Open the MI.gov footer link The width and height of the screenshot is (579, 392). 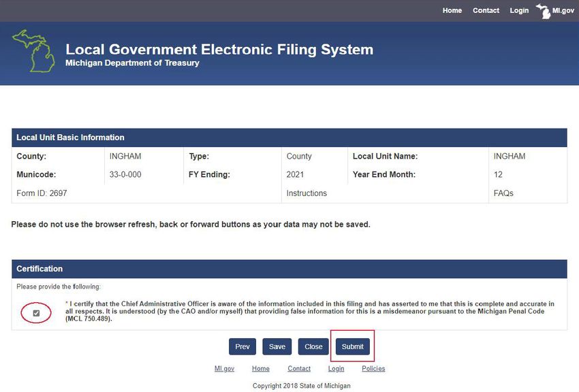click(224, 368)
